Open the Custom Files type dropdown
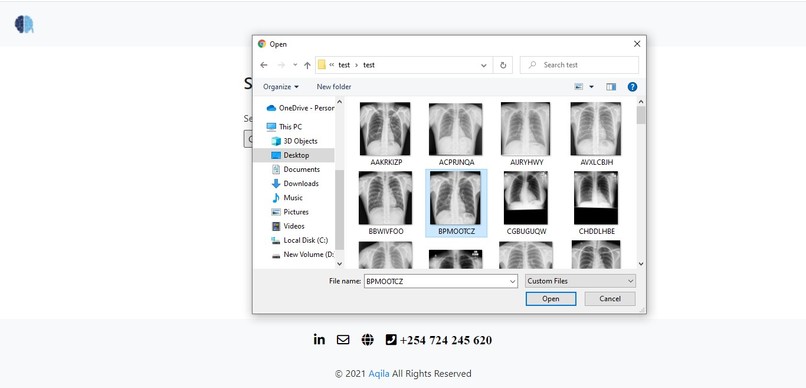 point(580,281)
